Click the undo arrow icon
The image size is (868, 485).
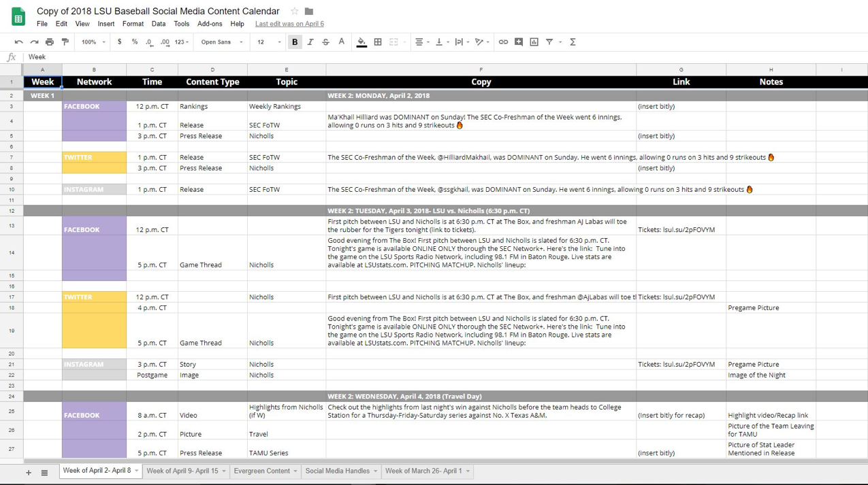(18, 42)
